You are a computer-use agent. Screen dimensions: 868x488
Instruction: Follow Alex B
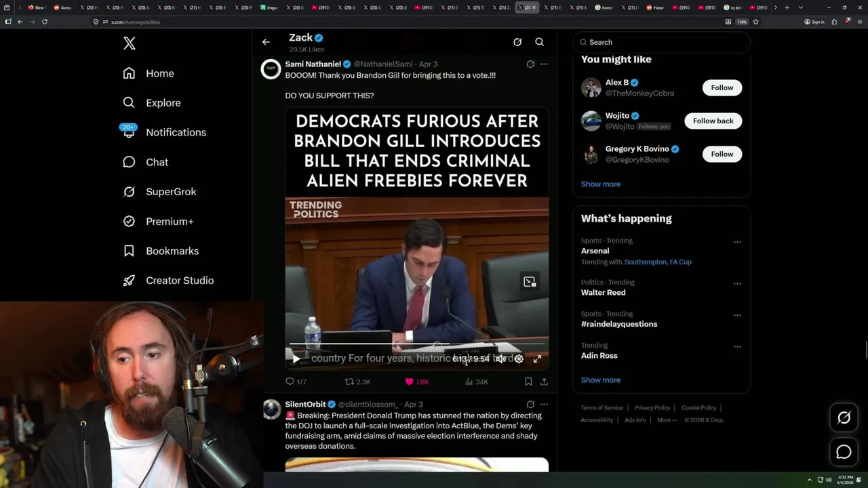722,87
